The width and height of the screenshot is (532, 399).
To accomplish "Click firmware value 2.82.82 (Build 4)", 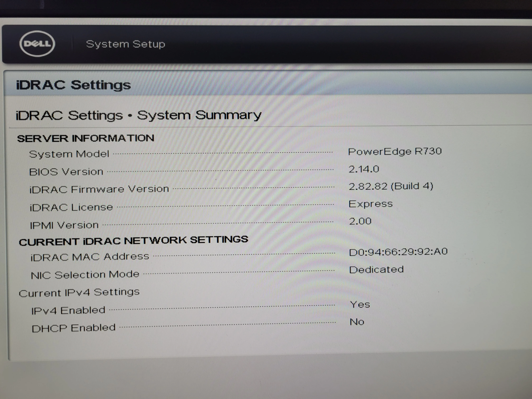I will point(391,186).
